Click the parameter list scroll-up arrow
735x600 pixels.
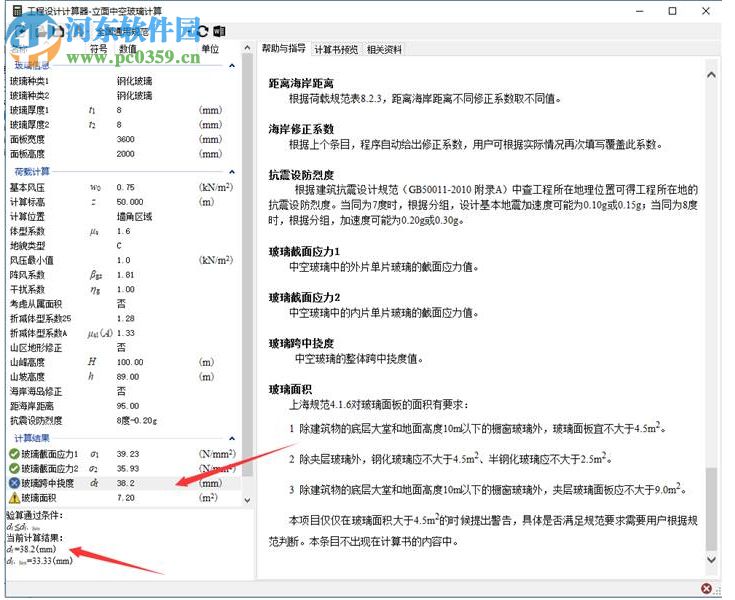[x=248, y=47]
